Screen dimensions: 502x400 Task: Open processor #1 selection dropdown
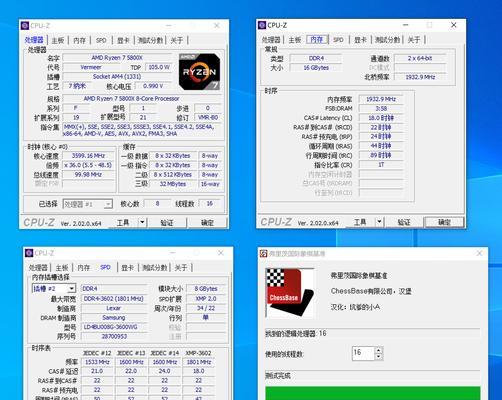point(108,204)
